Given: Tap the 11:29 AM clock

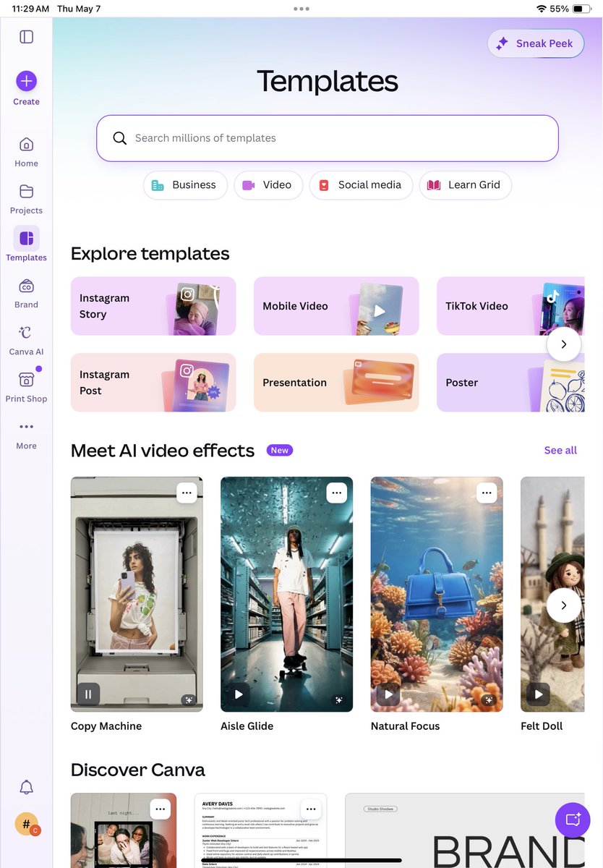Looking at the screenshot, I should (30, 9).
